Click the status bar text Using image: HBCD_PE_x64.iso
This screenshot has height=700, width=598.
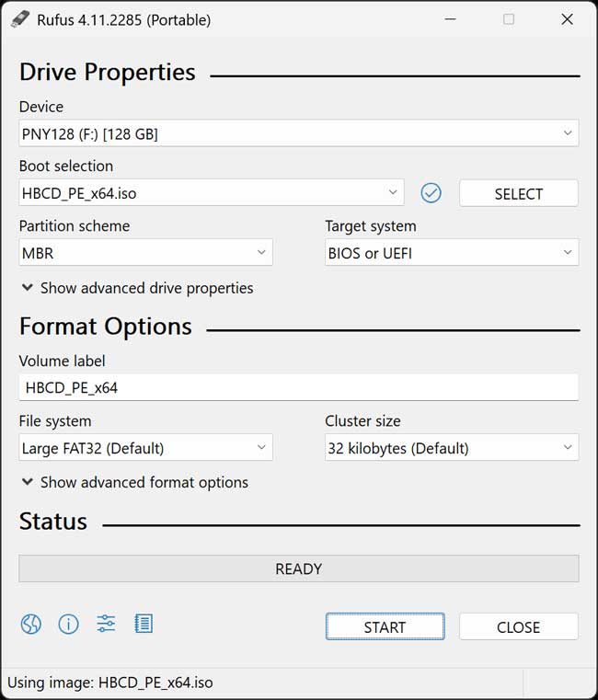(109, 683)
